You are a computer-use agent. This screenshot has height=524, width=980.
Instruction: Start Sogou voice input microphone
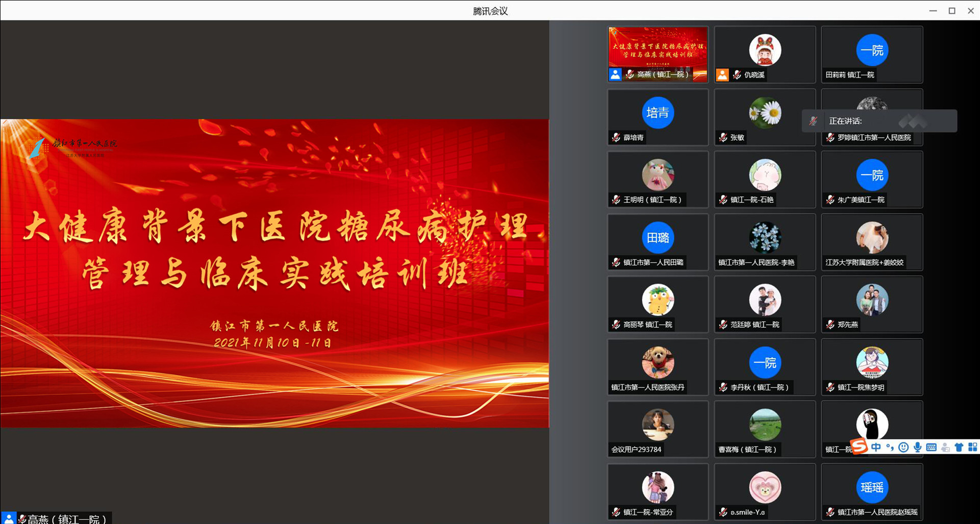917,447
